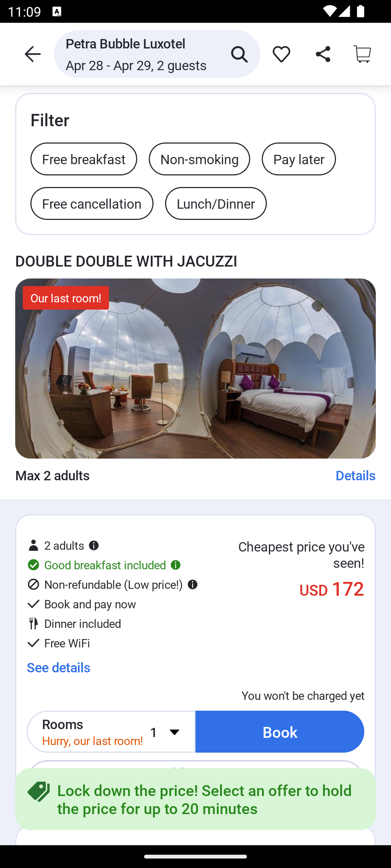Open the shopping cart
The height and width of the screenshot is (868, 391).
pyautogui.click(x=362, y=54)
